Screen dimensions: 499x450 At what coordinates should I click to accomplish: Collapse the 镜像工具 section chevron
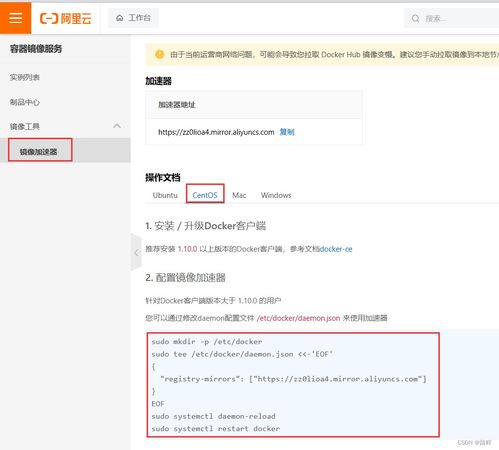click(x=117, y=126)
